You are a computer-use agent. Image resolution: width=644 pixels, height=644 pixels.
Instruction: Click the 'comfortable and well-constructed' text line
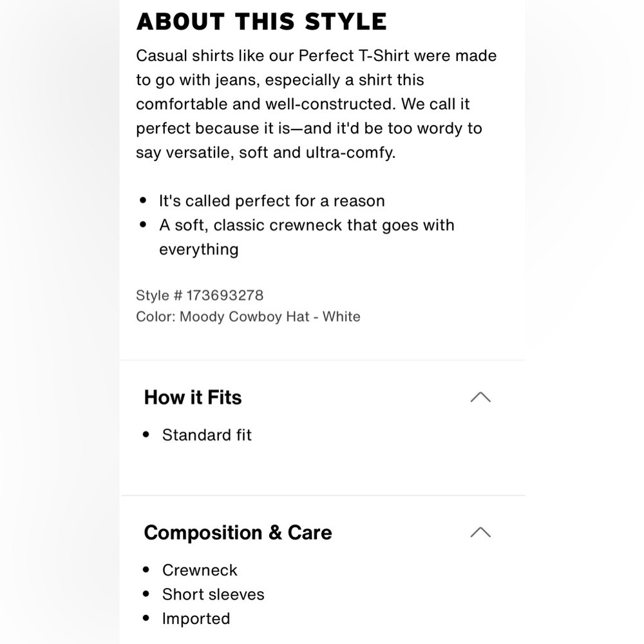click(x=266, y=104)
